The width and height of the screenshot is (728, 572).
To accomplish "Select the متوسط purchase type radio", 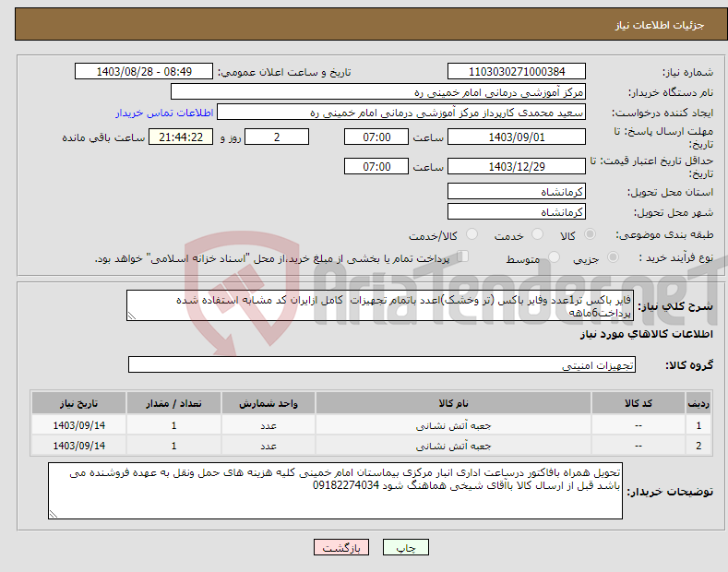I will [x=554, y=257].
